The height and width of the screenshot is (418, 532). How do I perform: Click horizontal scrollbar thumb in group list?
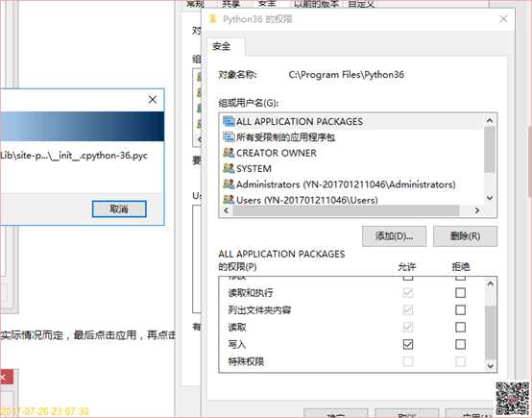click(x=346, y=210)
